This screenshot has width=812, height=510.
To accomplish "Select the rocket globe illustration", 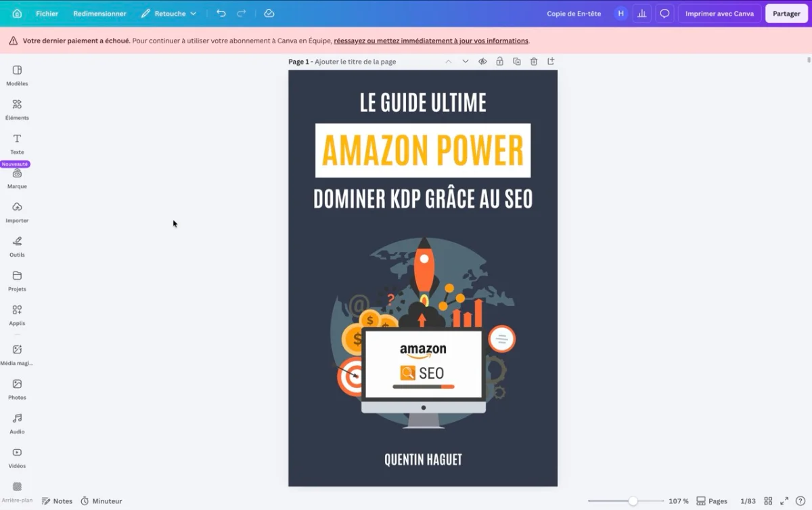I will [x=423, y=332].
